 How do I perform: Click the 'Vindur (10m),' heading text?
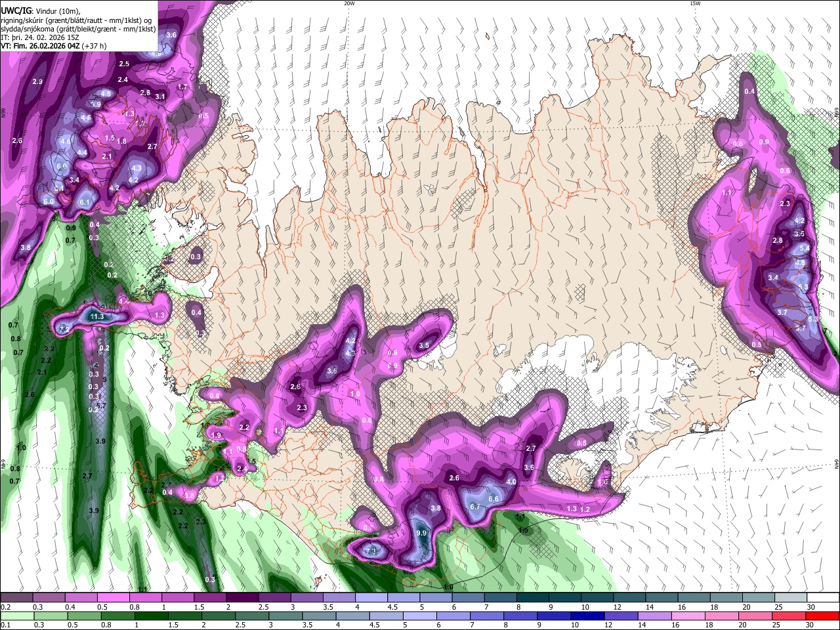pyautogui.click(x=57, y=11)
